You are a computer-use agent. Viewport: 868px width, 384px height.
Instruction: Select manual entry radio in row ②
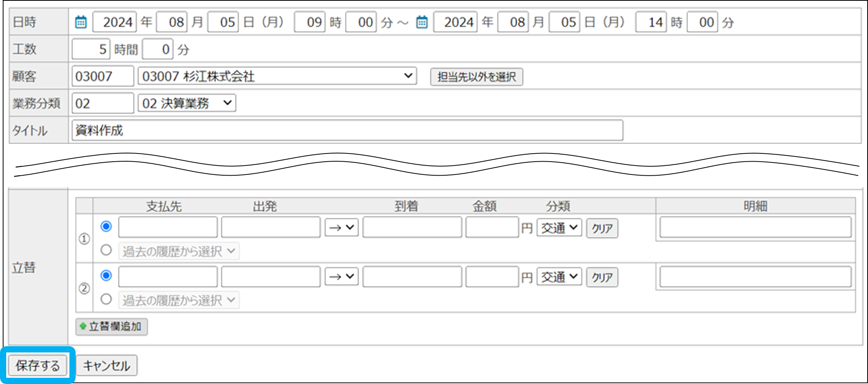(106, 275)
